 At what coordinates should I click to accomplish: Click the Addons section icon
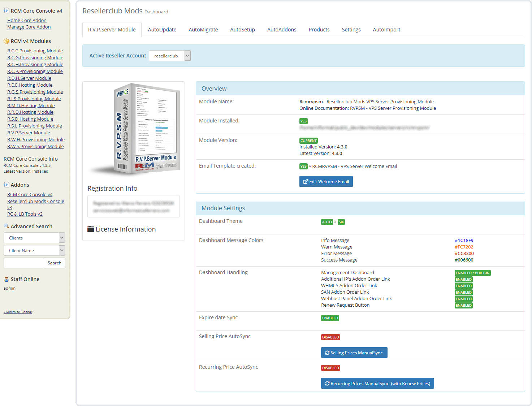pos(6,185)
